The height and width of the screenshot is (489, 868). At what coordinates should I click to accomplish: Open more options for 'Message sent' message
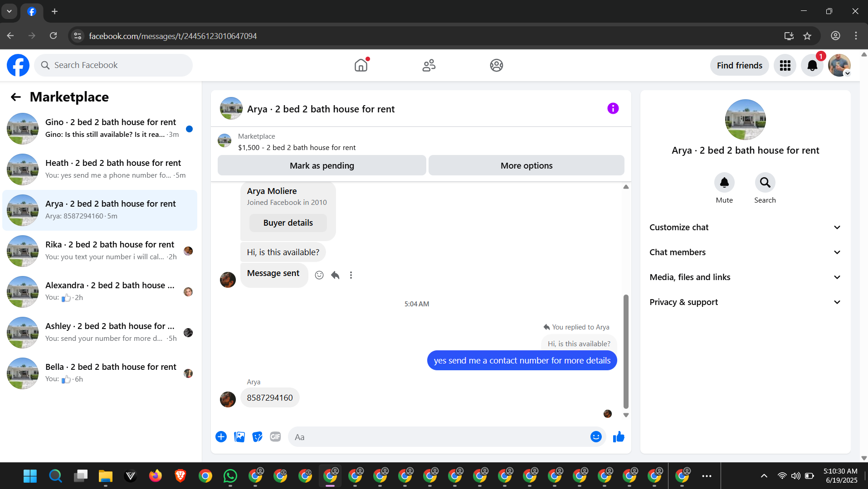tap(351, 275)
